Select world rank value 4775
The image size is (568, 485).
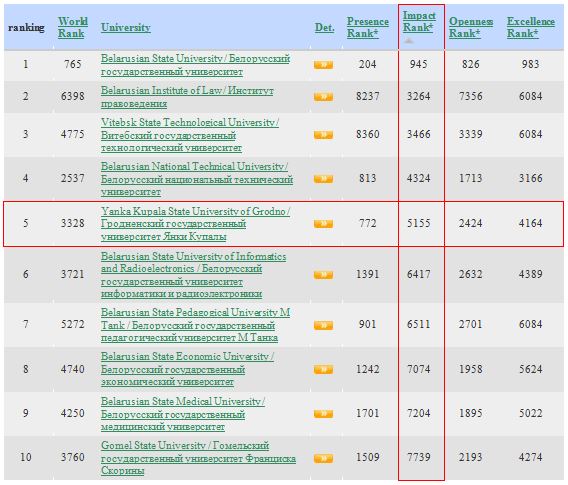pyautogui.click(x=73, y=134)
